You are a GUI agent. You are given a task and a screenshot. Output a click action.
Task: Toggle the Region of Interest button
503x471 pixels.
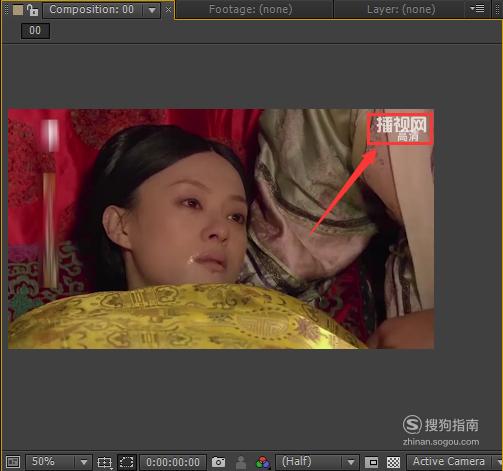pos(127,462)
